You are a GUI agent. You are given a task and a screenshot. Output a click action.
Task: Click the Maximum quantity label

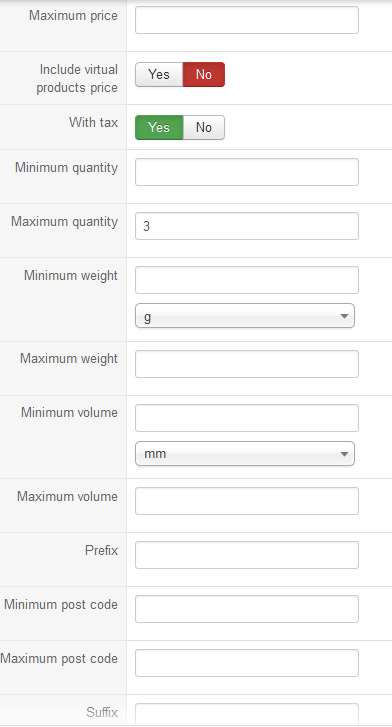point(64,222)
